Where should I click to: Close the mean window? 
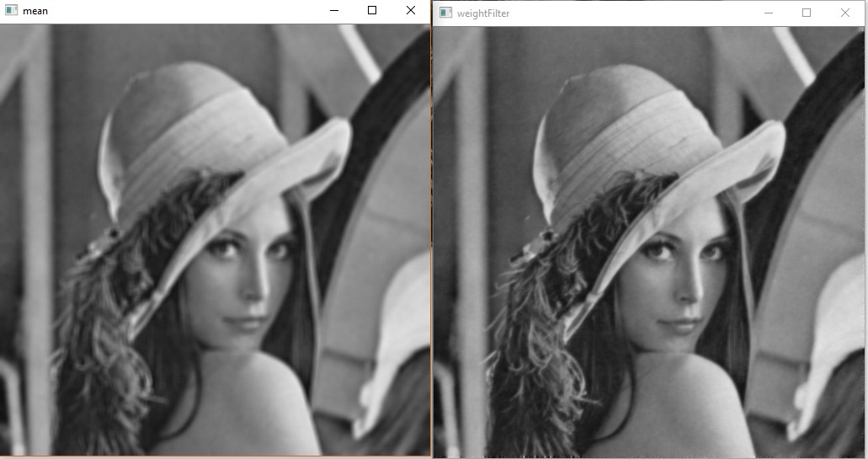point(410,11)
